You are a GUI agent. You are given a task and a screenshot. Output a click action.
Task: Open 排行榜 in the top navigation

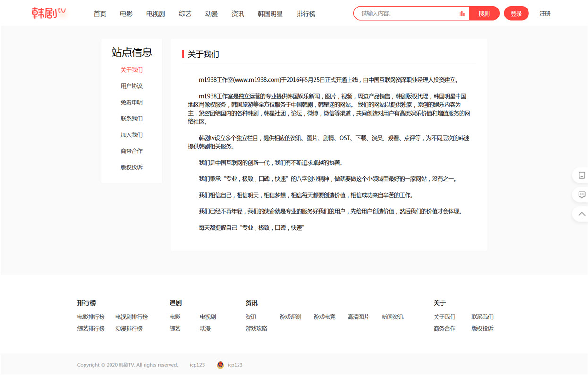(306, 14)
